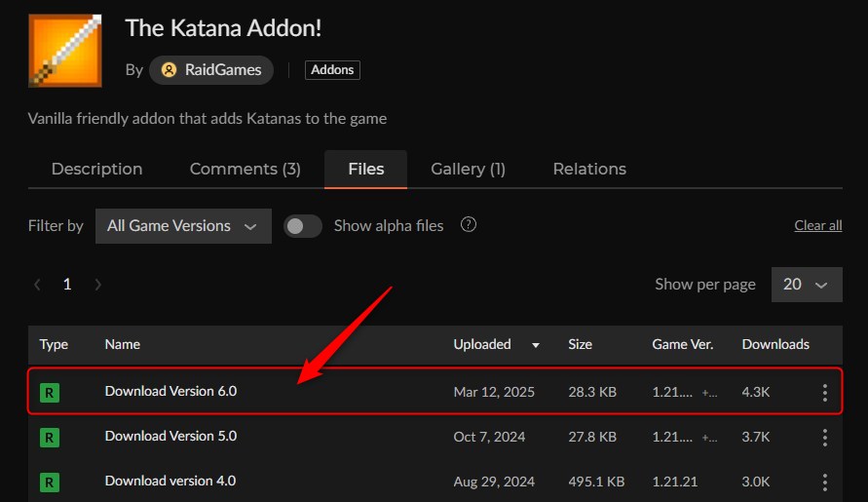Expand extra game versions for Version 6.0

click(x=709, y=393)
